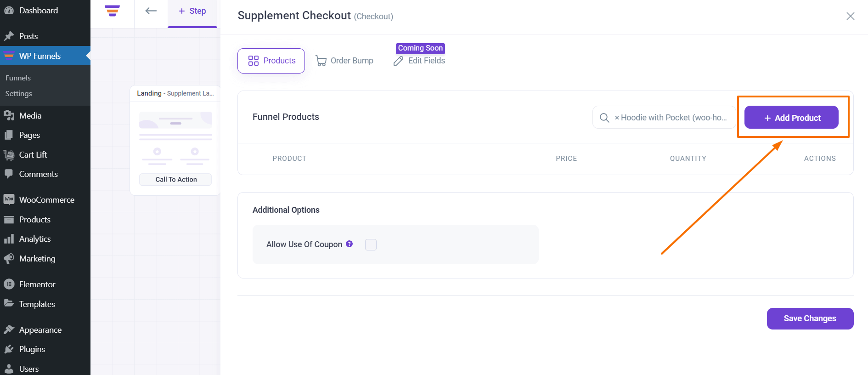
Task: Click the Edit Fields pencil icon
Action: click(398, 61)
